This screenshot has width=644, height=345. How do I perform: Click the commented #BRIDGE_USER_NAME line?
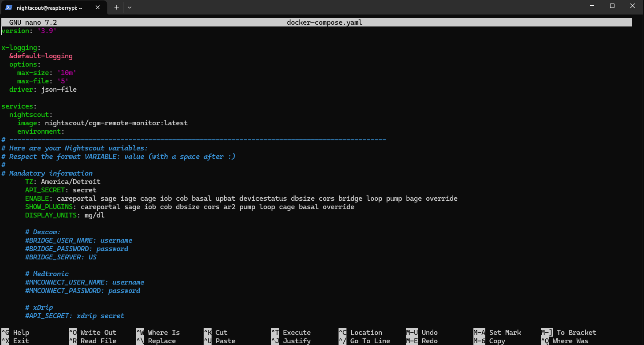pos(78,240)
